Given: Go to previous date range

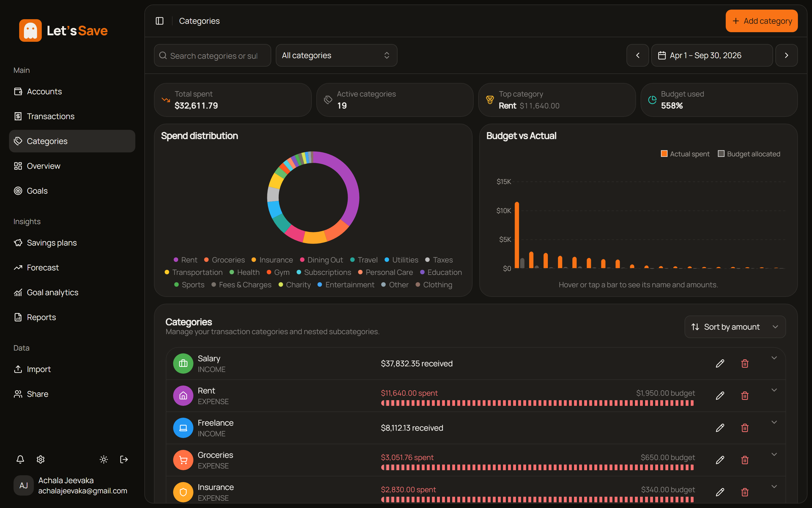Looking at the screenshot, I should [637, 55].
